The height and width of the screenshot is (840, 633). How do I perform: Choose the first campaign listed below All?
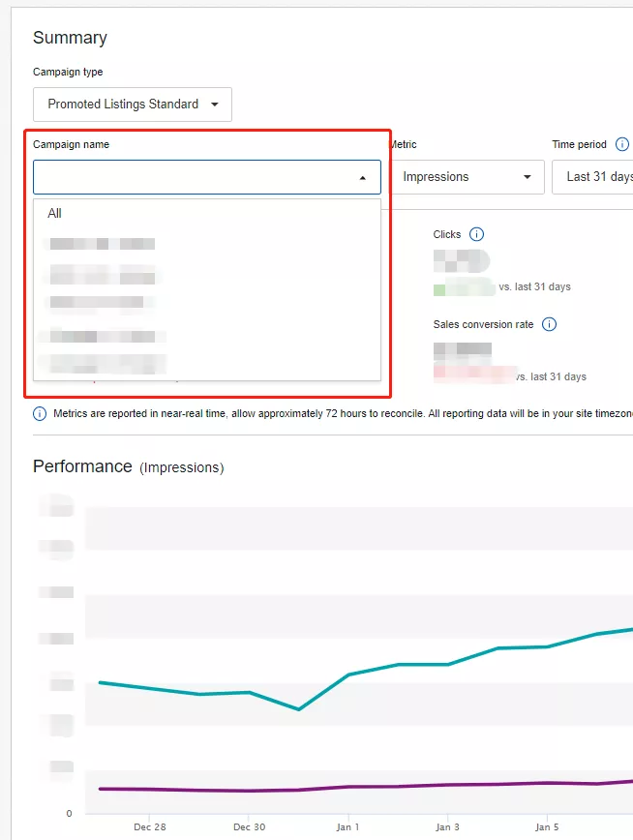tap(102, 244)
